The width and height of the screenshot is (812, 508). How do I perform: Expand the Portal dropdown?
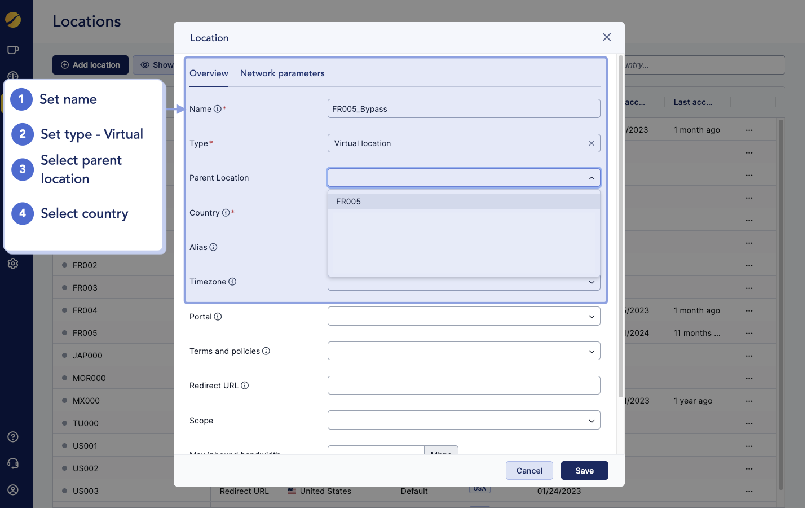pyautogui.click(x=592, y=317)
